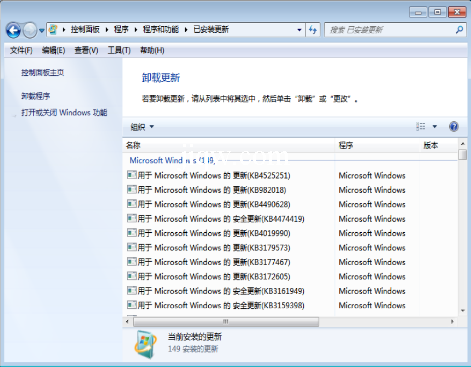Click the Forward navigation arrow
The height and width of the screenshot is (367, 471).
[x=30, y=30]
